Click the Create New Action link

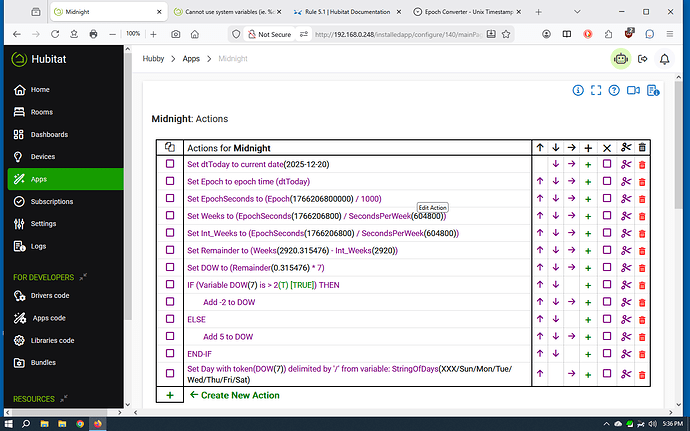(x=240, y=395)
